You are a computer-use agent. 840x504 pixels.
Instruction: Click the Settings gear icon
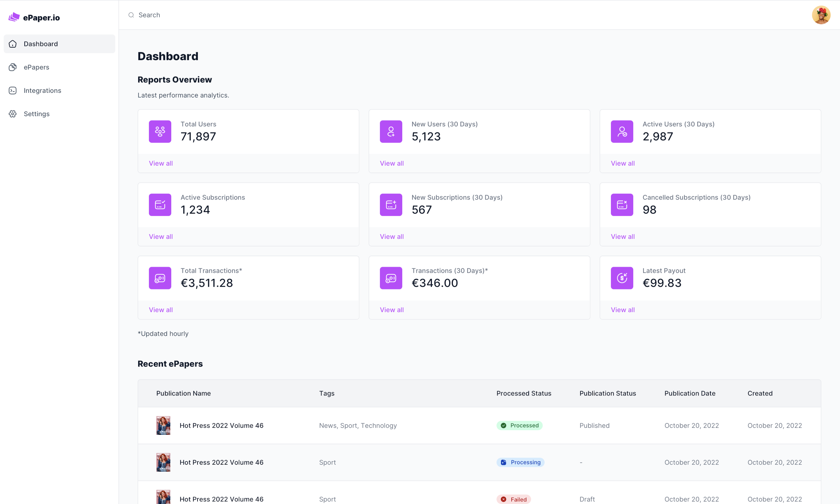click(12, 114)
